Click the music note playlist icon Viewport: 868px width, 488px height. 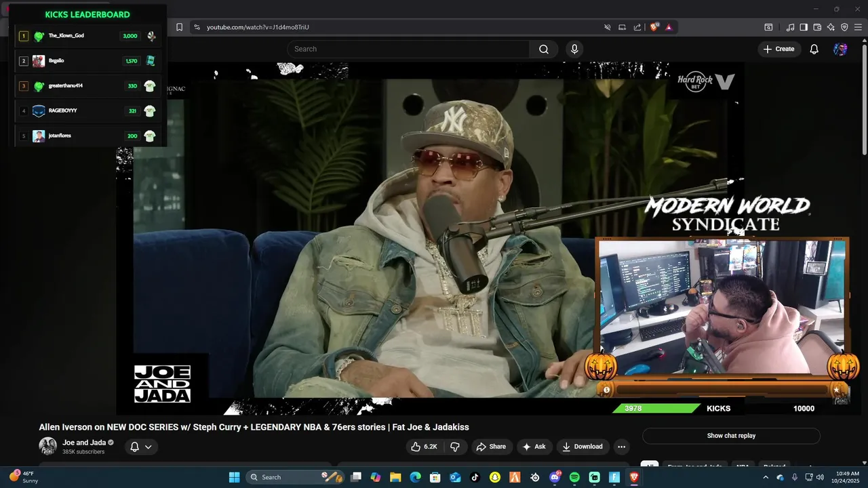coord(790,27)
